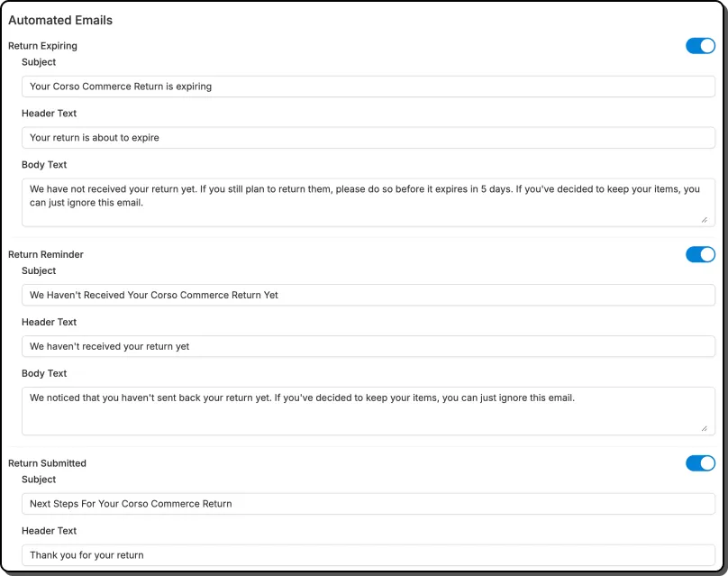Turn off the Return Reminder email toggle
Screen dimensions: 728x576
pos(700,254)
